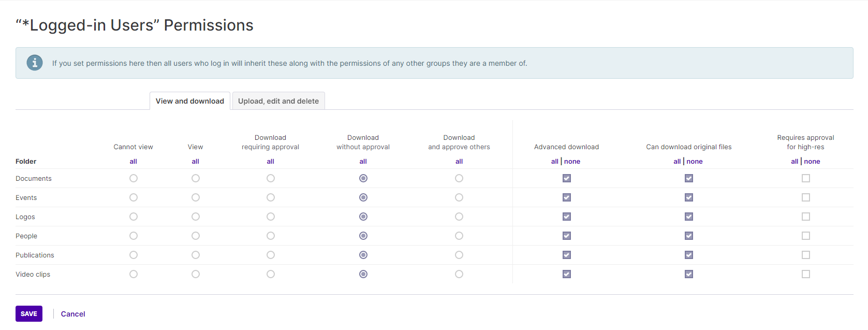Image resolution: width=868 pixels, height=330 pixels.
Task: Set Events to Cannot view
Action: [x=134, y=197]
